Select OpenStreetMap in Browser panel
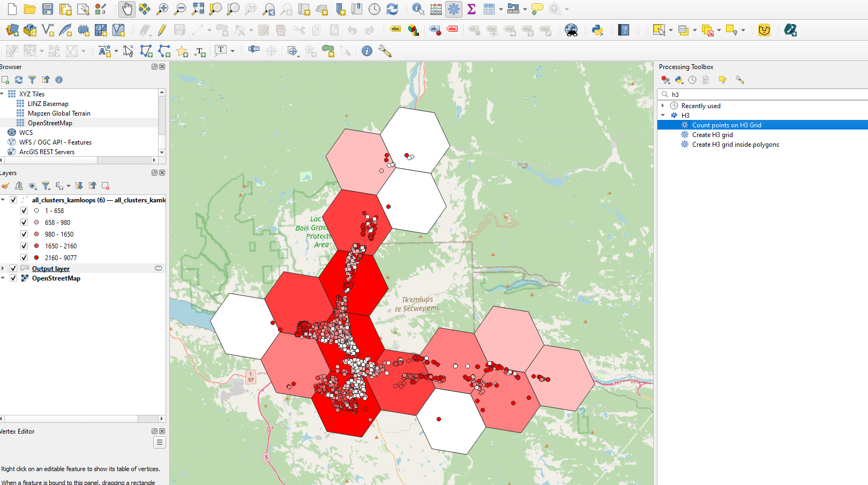Screen dimensions: 868x485 click(x=50, y=123)
